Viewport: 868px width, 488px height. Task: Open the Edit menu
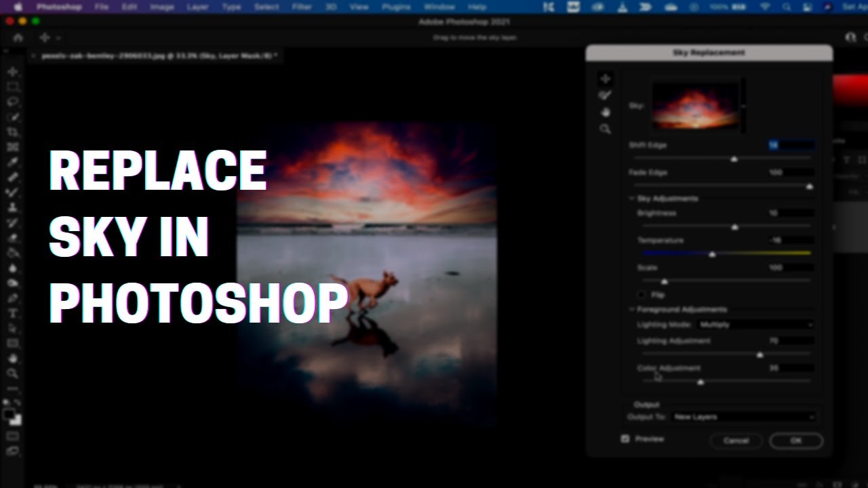(130, 7)
